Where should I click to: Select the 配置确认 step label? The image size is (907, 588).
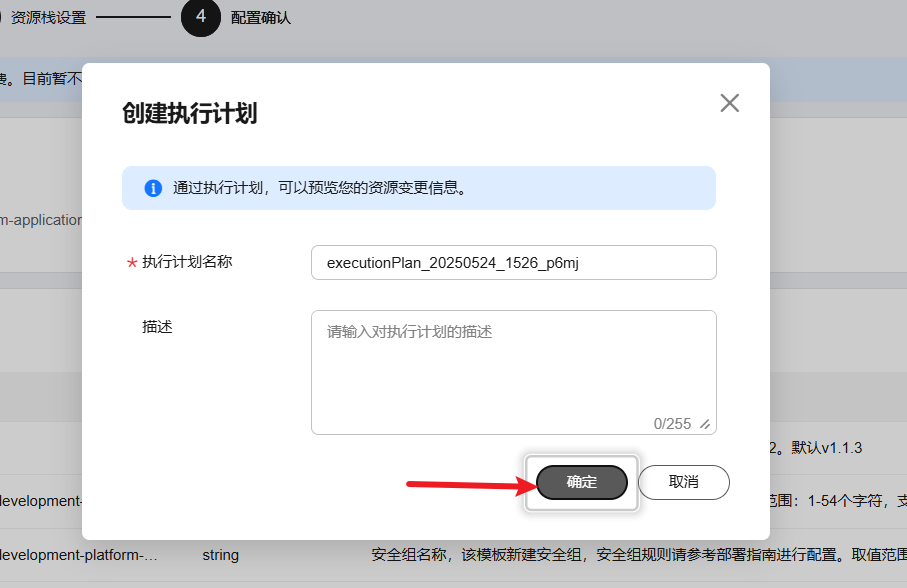tap(262, 18)
